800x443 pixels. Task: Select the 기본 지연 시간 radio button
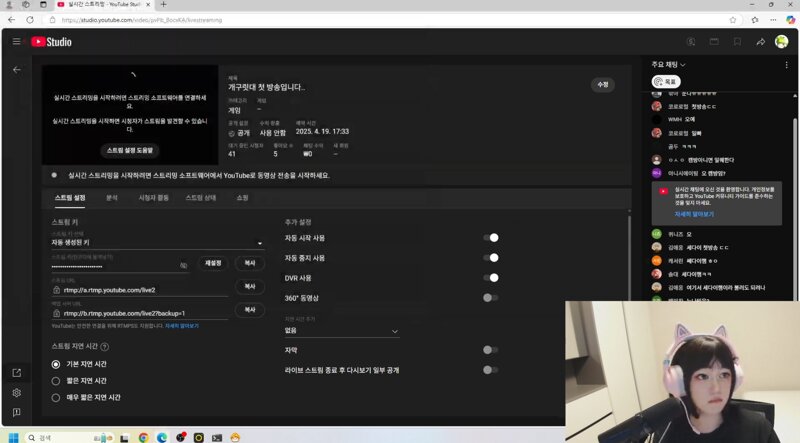coord(56,364)
